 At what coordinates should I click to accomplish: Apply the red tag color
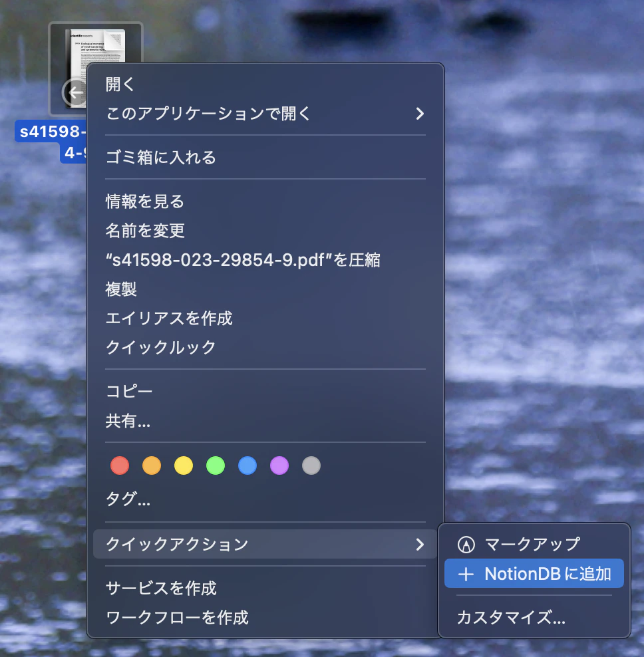120,465
